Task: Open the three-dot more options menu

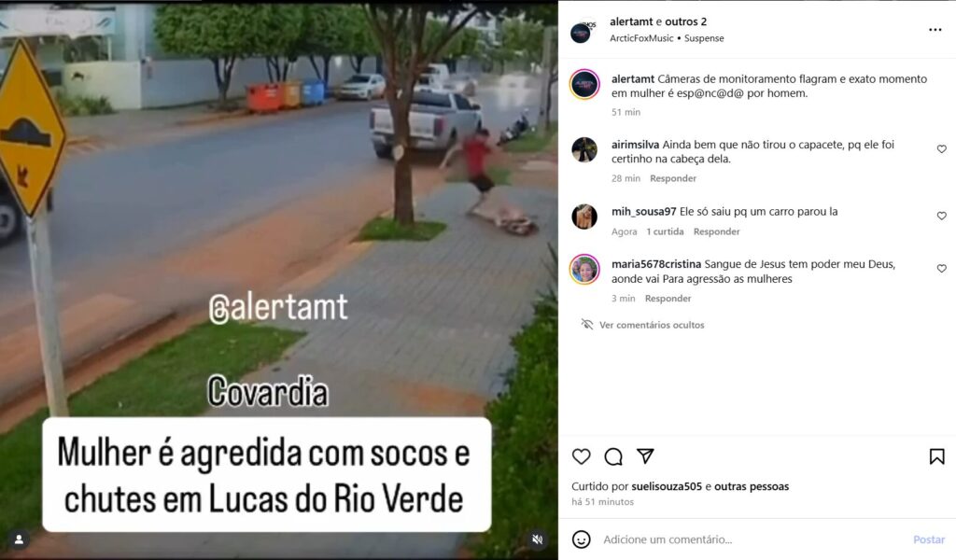Action: tap(935, 30)
